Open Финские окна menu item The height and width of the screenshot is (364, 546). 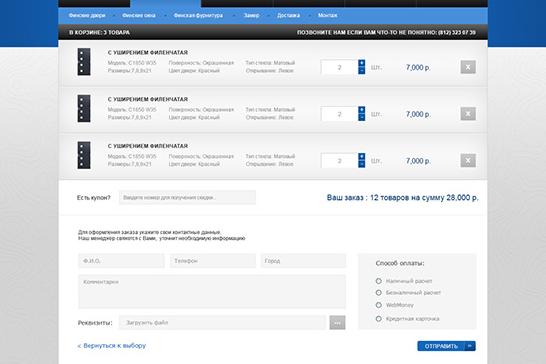click(x=139, y=15)
